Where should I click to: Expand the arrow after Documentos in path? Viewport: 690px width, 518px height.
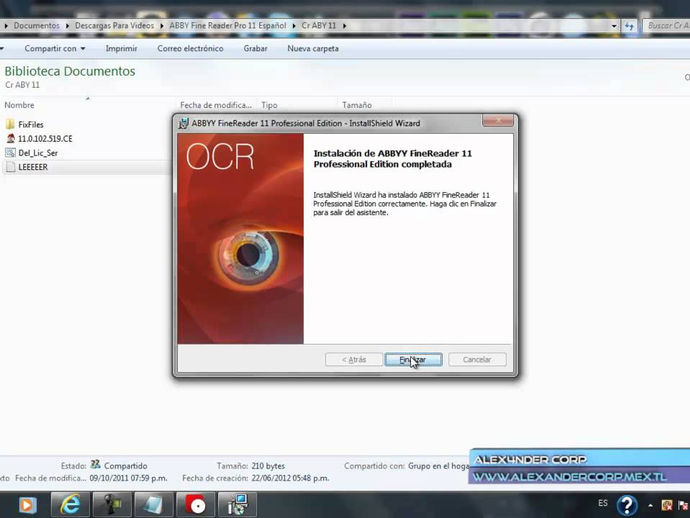tap(67, 26)
